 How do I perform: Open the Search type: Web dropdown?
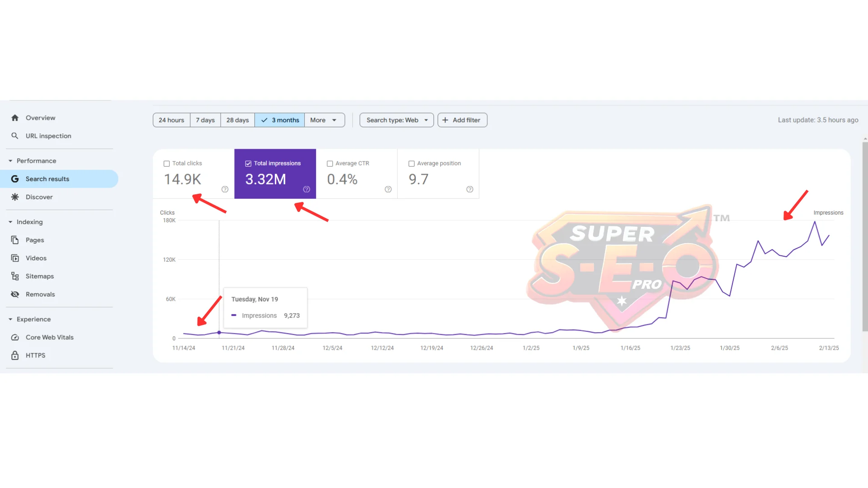point(396,120)
